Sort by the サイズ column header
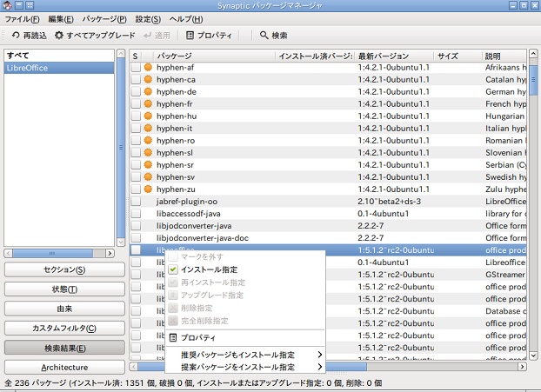 (458, 56)
